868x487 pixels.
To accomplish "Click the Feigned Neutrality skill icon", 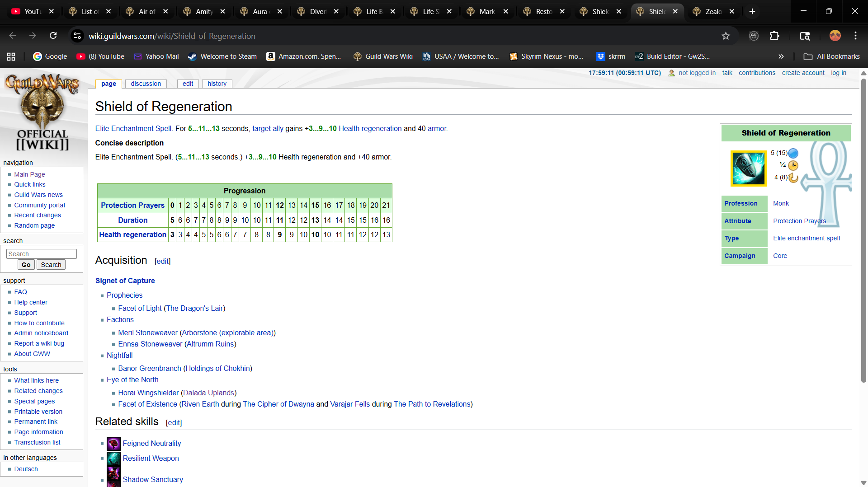I will point(113,444).
